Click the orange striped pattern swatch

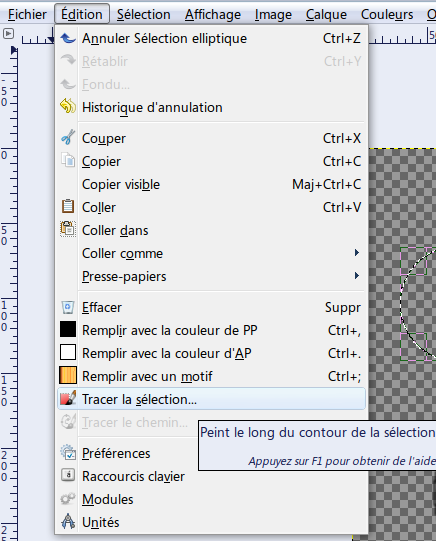tap(68, 375)
